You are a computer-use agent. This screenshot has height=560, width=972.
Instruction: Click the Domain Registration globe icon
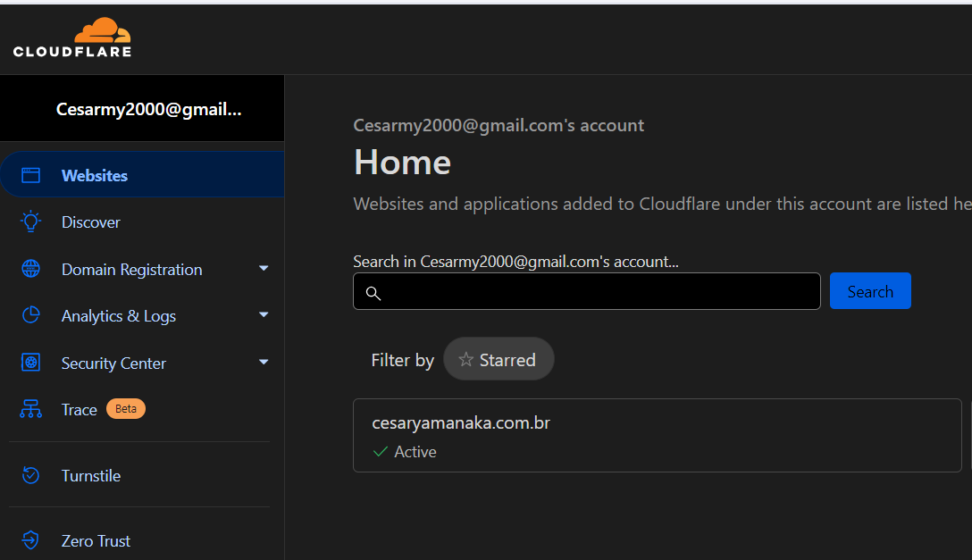(30, 269)
